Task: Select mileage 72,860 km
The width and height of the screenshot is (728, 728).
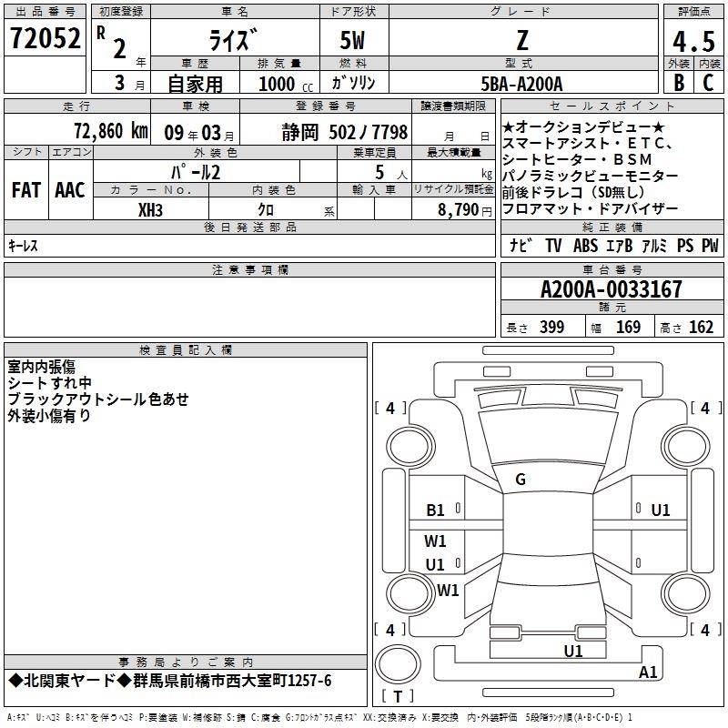Action: coord(111,131)
